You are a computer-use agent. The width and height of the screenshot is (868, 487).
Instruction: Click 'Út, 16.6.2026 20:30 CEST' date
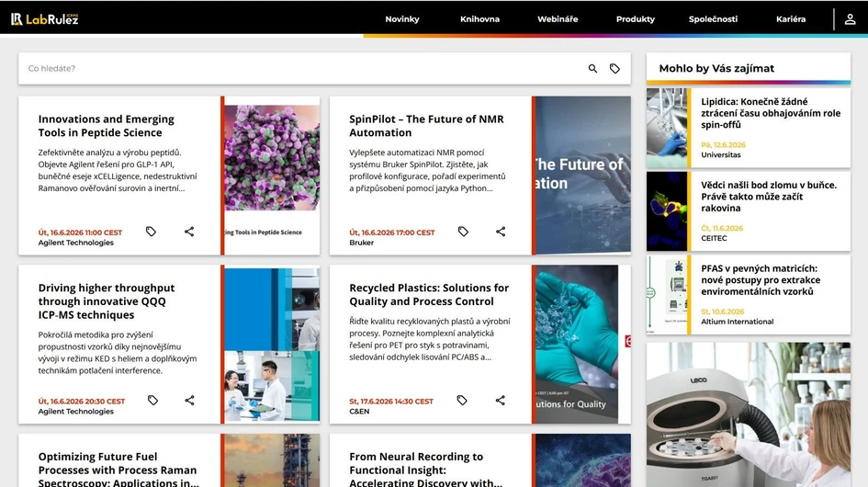coord(82,402)
